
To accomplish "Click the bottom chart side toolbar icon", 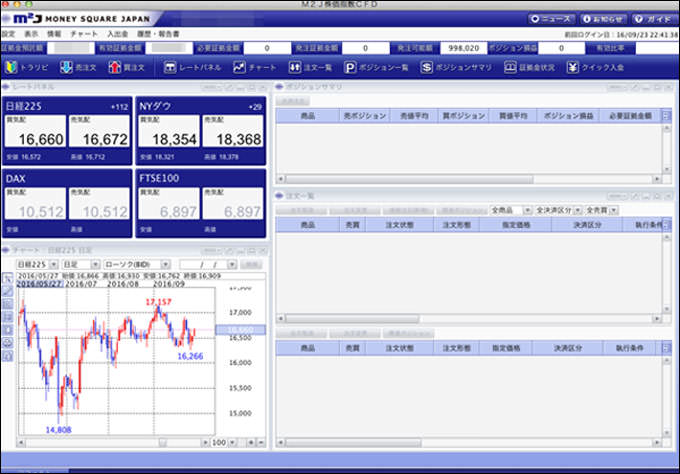I will 8,356.
